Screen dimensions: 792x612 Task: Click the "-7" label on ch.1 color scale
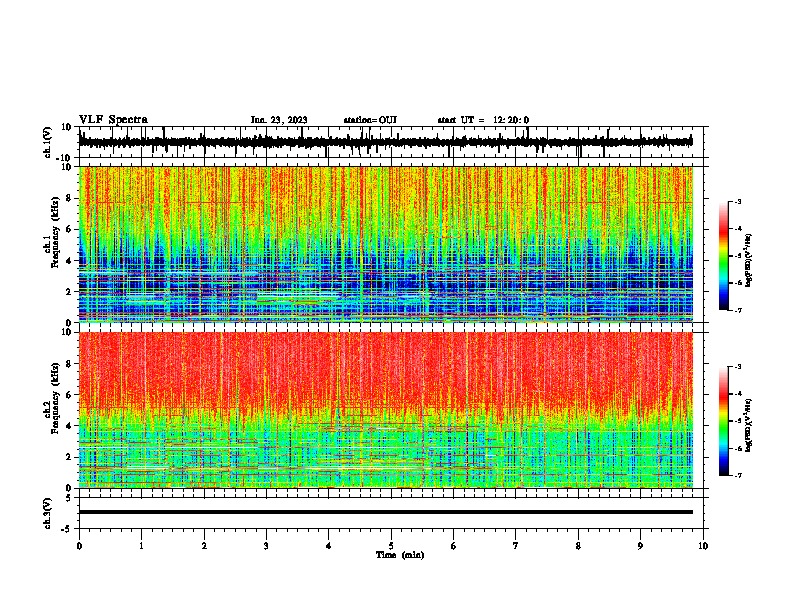tap(738, 310)
